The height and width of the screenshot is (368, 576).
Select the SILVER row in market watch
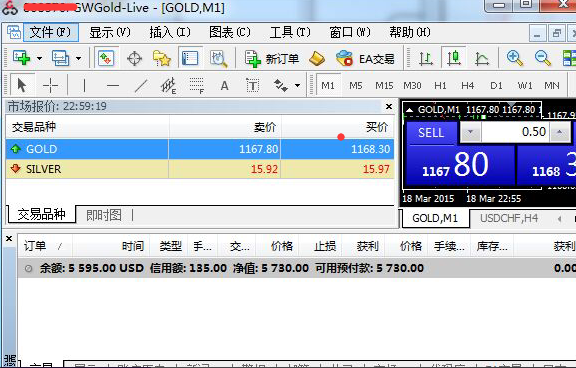coord(200,169)
